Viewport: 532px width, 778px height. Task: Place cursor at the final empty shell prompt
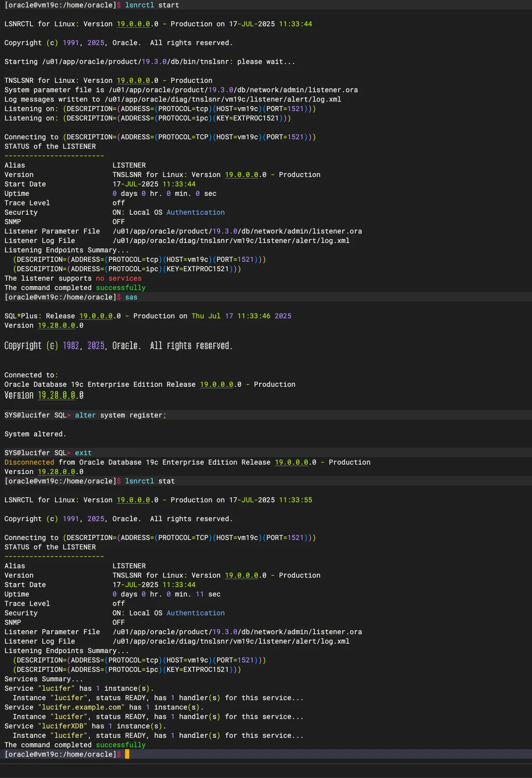point(127,754)
